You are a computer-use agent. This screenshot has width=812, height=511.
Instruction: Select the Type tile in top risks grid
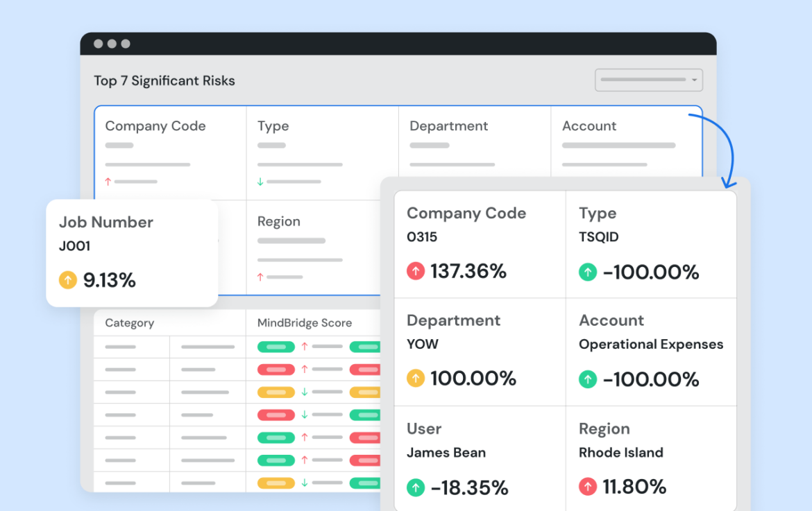pos(323,153)
